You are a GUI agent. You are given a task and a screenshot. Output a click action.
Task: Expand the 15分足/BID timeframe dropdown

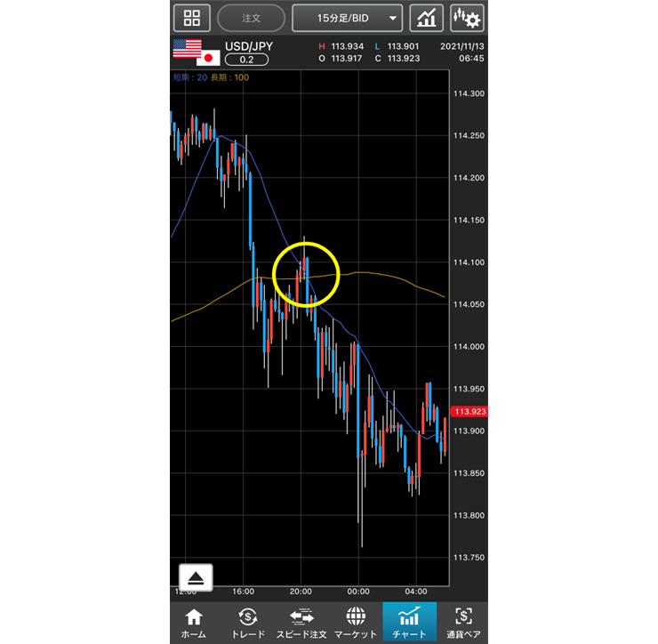point(347,18)
